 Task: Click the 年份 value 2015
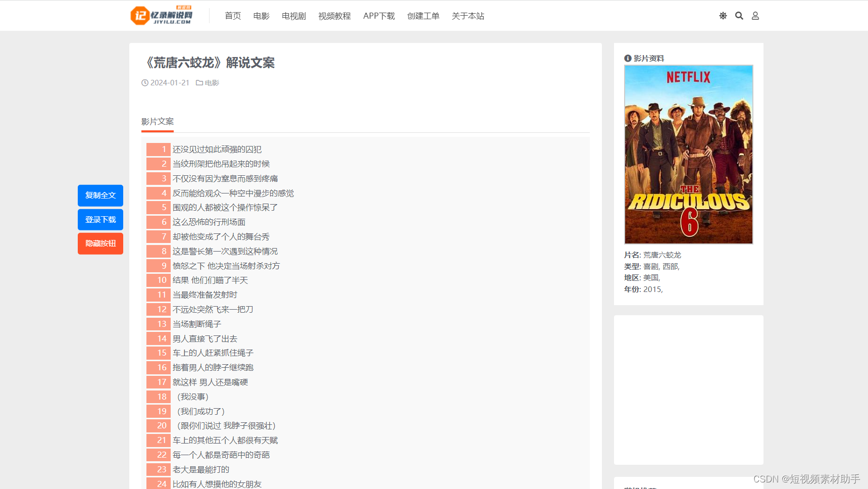(x=652, y=289)
